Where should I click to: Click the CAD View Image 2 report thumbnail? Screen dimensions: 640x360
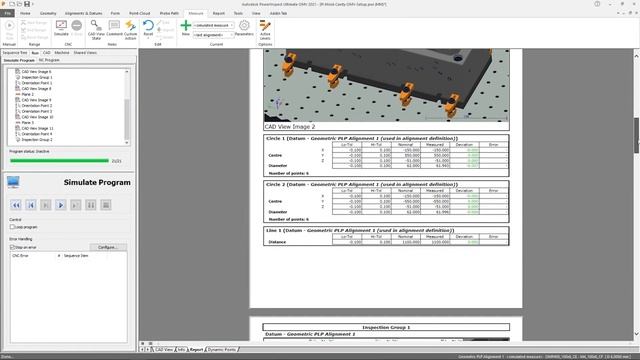(x=387, y=85)
